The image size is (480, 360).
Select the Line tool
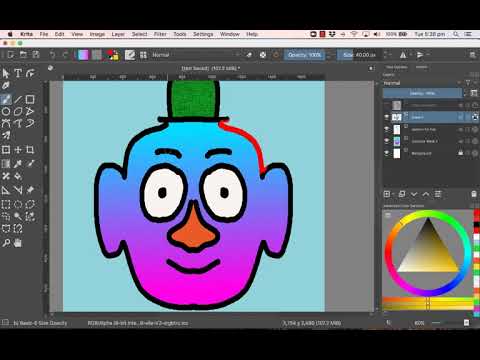[x=18, y=99]
